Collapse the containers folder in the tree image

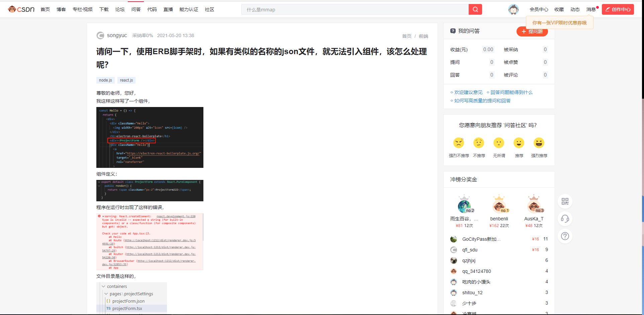pos(103,287)
